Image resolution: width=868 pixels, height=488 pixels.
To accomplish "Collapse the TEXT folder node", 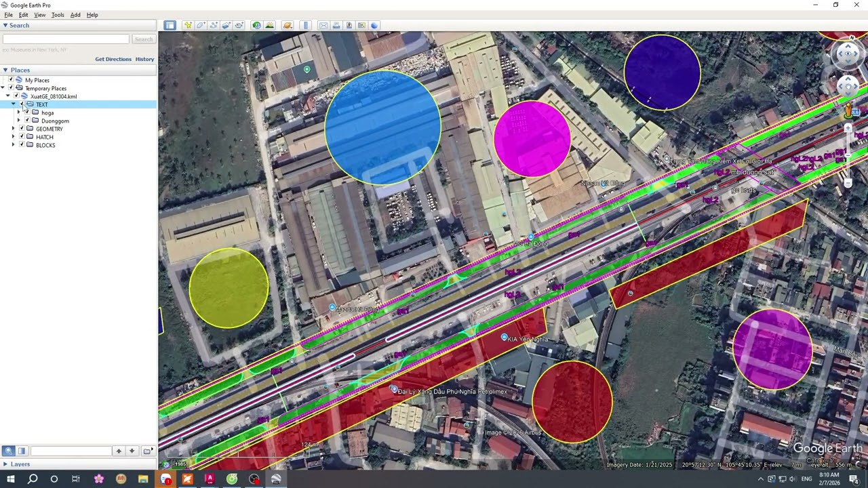I will (x=14, y=104).
